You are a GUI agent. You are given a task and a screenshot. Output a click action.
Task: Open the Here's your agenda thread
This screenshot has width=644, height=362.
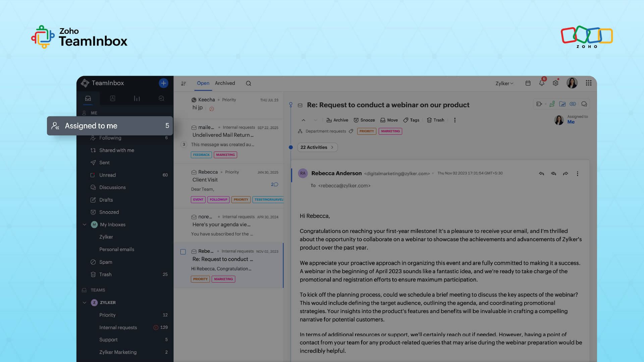point(229,226)
